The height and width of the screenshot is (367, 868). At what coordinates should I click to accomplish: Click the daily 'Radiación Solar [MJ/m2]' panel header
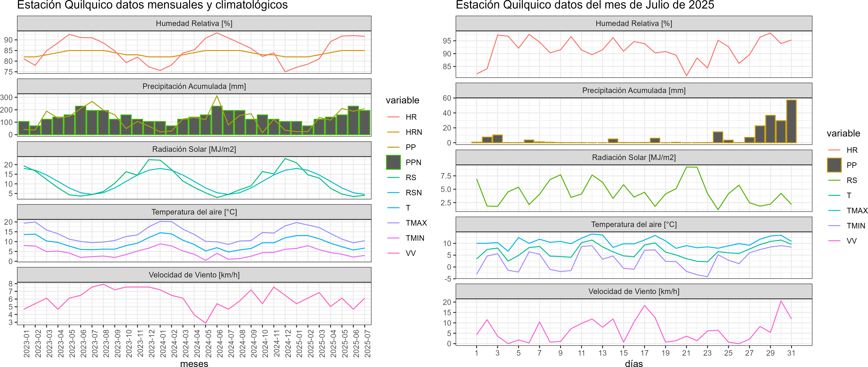(x=634, y=157)
